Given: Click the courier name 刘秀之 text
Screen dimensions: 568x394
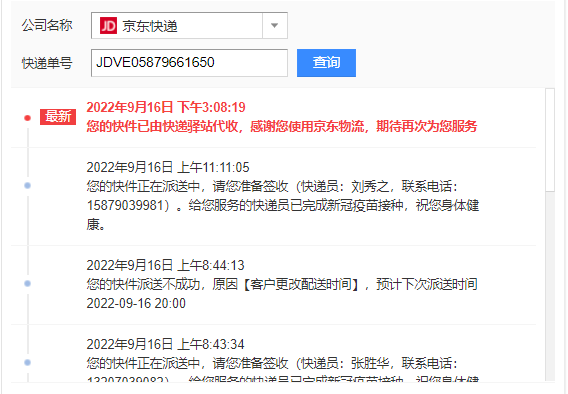Looking at the screenshot, I should click(x=370, y=186).
